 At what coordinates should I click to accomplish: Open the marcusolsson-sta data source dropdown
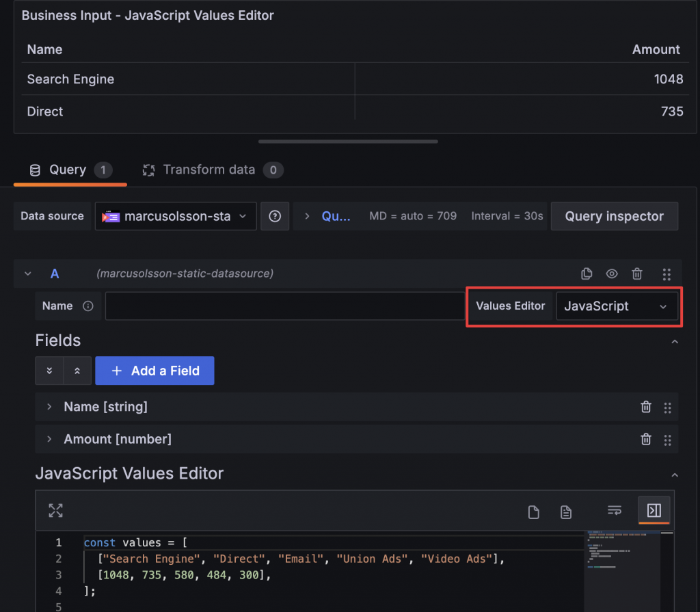coord(176,216)
